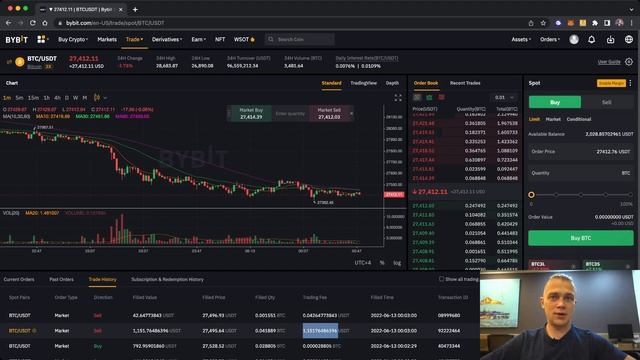The image size is (640, 360).
Task: Toggle the chart percent scale
Action: click(x=382, y=263)
